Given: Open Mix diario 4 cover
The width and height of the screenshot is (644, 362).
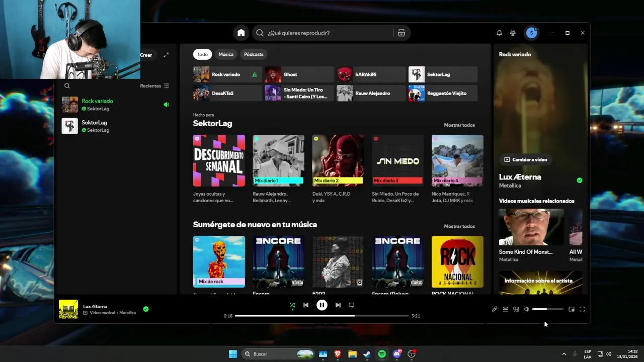Looking at the screenshot, I should (457, 160).
